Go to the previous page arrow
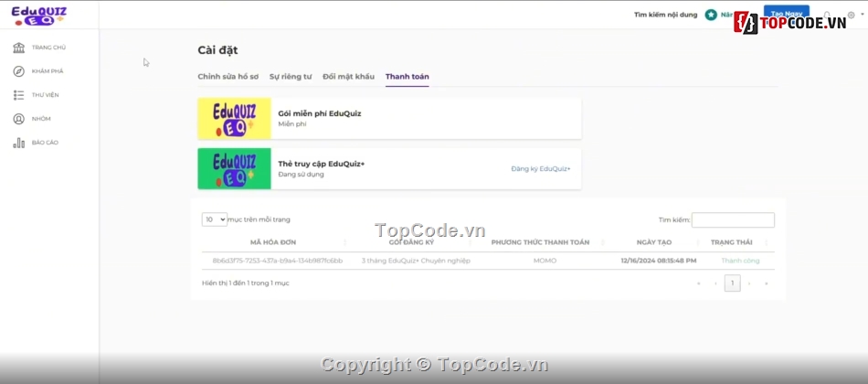Viewport: 868px width, 384px height. (x=715, y=283)
